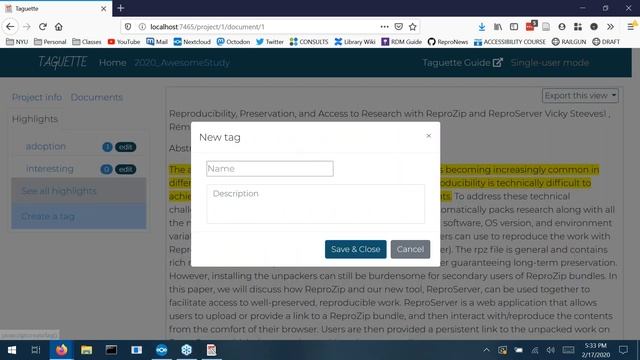640x360 pixels.
Task: Close the New tag dialog with the X
Action: (429, 136)
